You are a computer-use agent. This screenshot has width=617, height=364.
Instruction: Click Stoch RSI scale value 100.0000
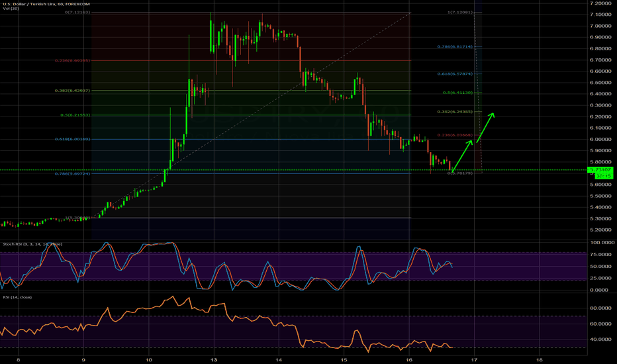[602, 243]
